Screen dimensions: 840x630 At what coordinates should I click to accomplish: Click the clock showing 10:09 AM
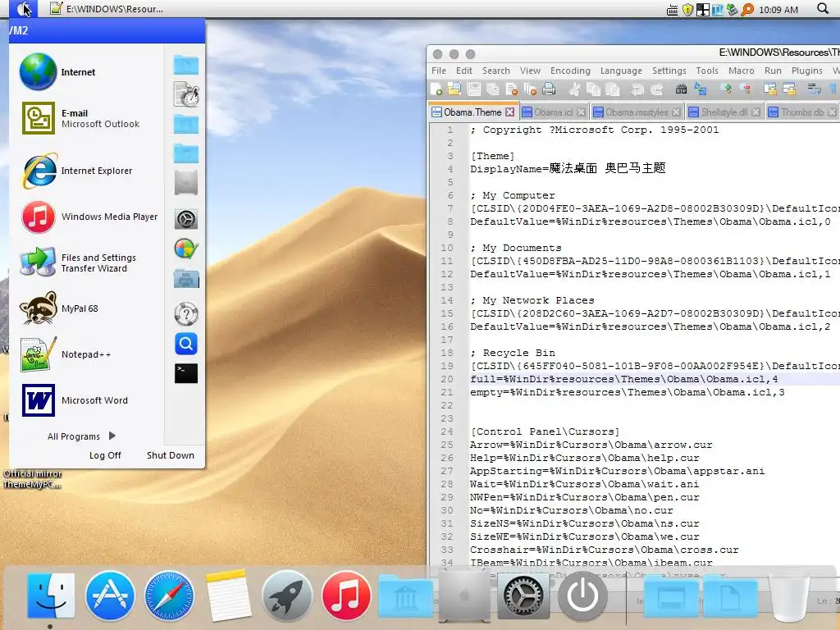(x=778, y=10)
